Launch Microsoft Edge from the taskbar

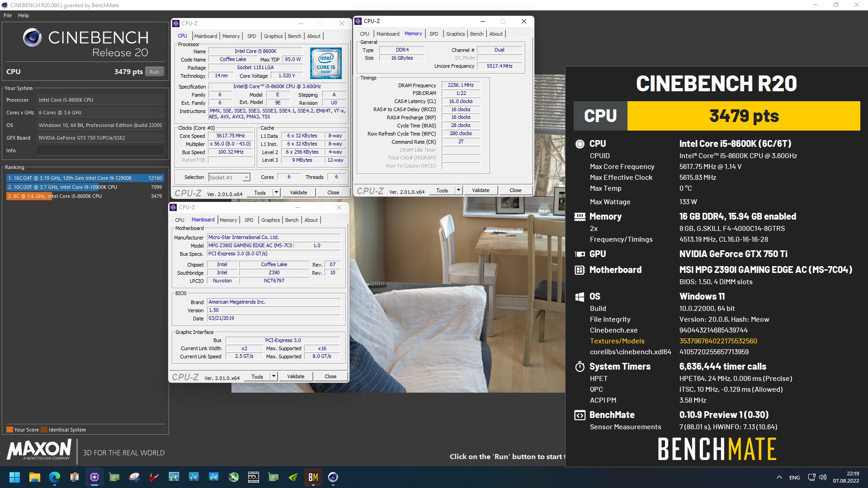click(54, 477)
